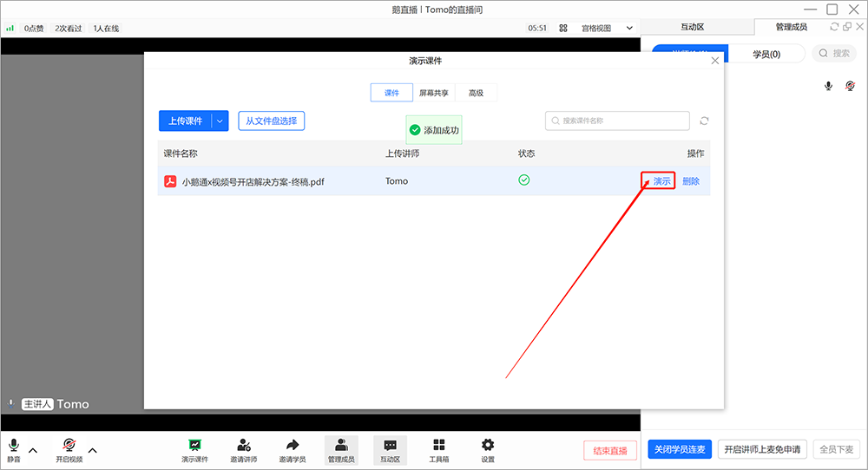868x470 pixels.
Task: Switch to 学员(0) member tab
Action: pos(766,54)
